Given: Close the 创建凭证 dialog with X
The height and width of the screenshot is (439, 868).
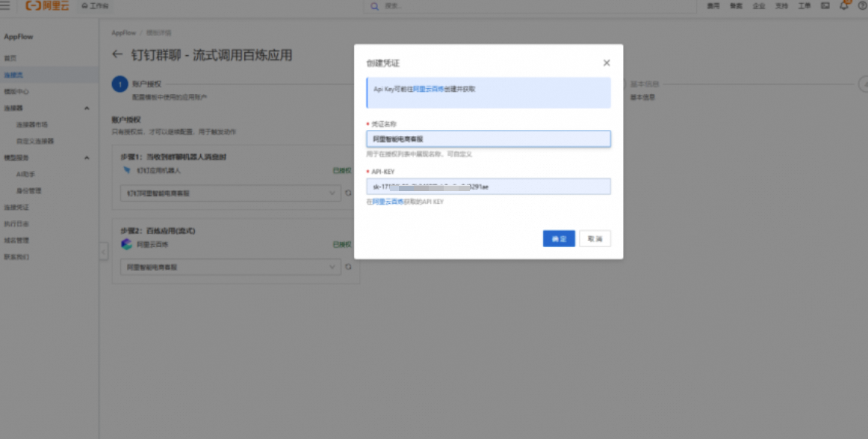Looking at the screenshot, I should [x=607, y=63].
